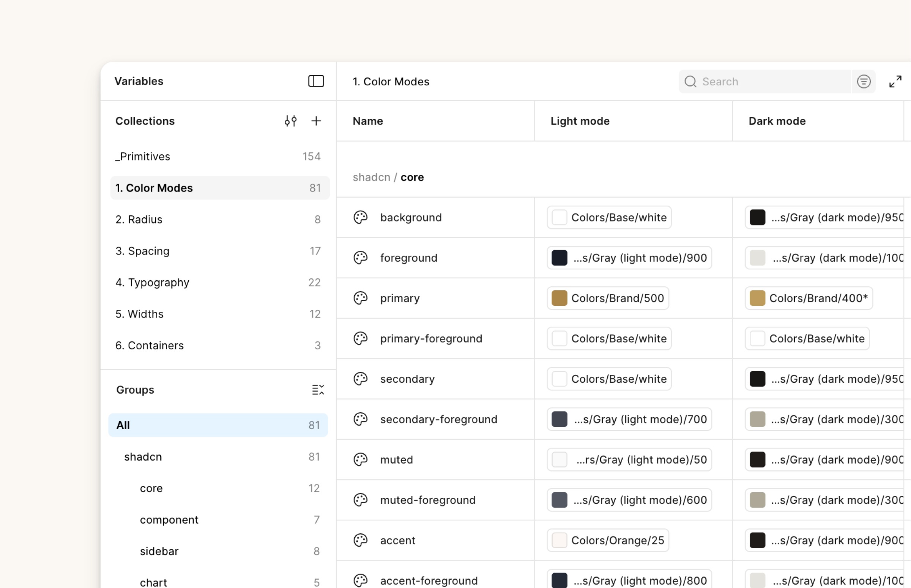Open the filter icon beside search

click(x=864, y=81)
